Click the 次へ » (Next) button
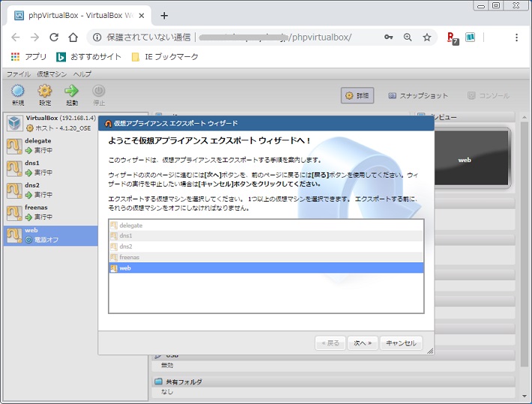The image size is (532, 404). click(x=363, y=343)
